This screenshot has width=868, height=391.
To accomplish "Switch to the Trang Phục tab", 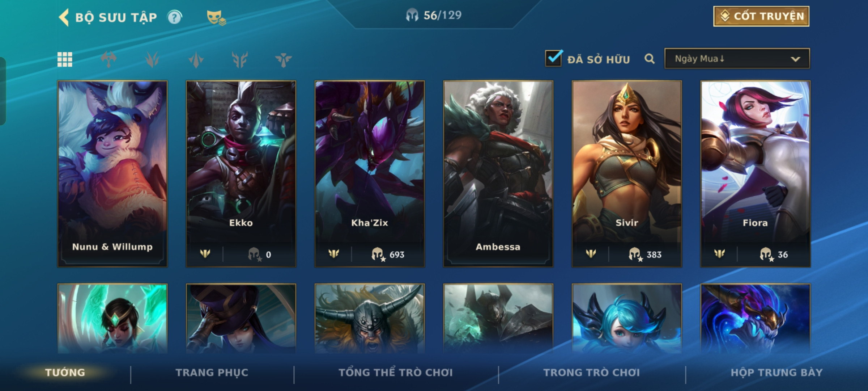I will (212, 373).
